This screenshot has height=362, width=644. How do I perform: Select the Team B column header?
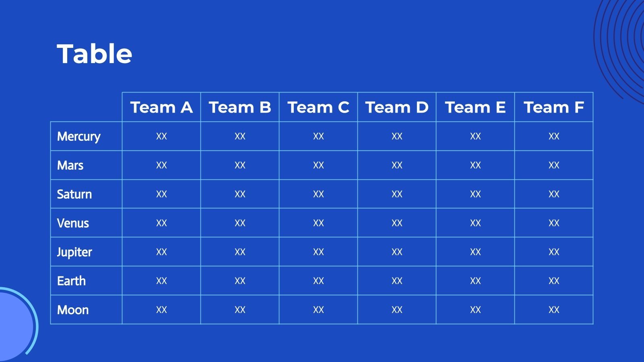(x=240, y=107)
